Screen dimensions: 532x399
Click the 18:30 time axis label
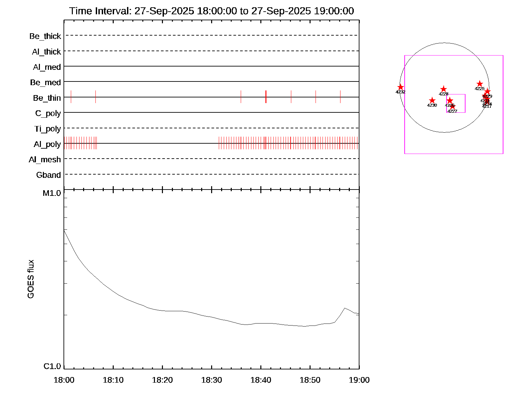211,380
